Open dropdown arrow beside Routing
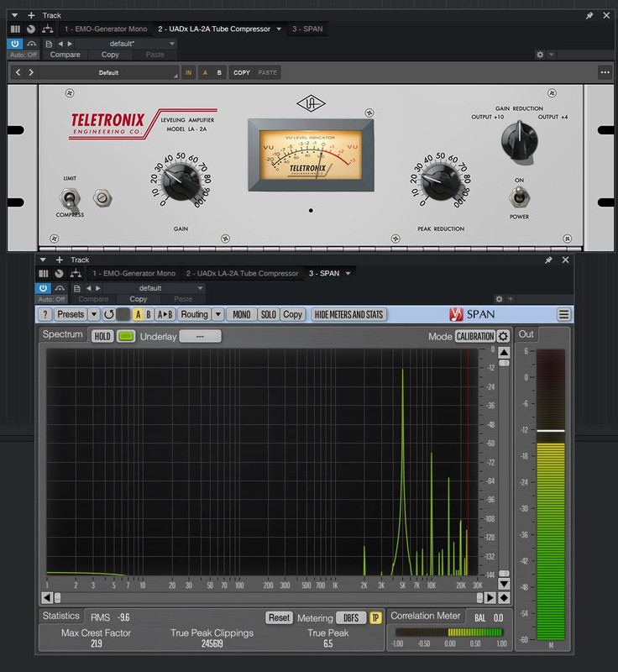This screenshot has width=618, height=672. point(218,314)
